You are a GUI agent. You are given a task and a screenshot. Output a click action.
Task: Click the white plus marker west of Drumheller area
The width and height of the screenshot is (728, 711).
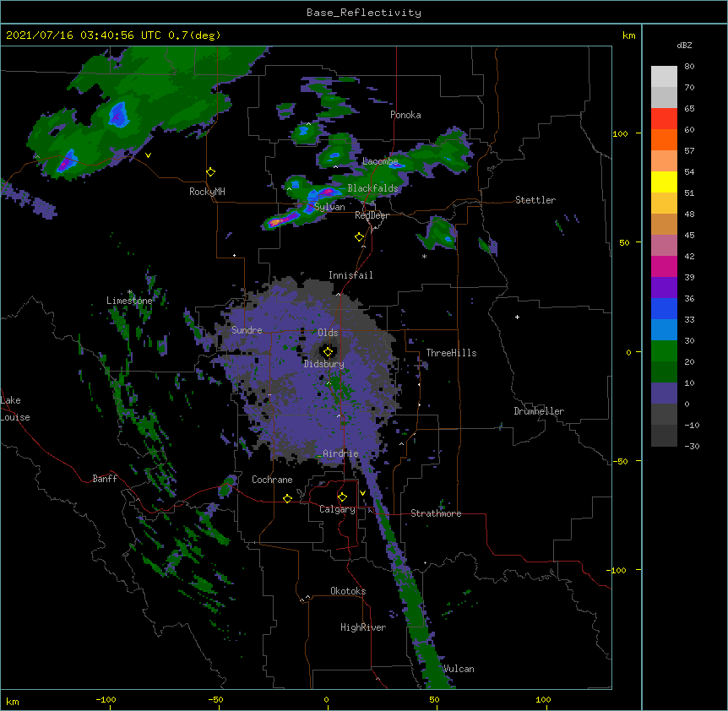[x=517, y=317]
